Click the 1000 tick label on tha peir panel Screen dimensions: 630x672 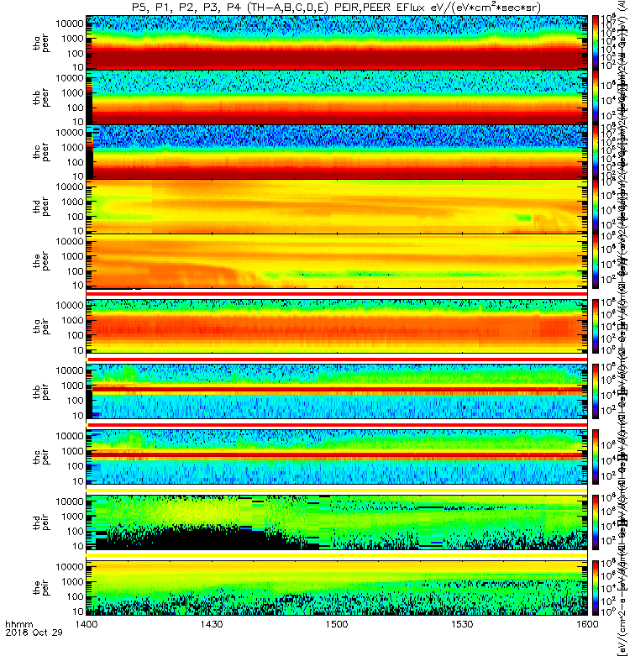click(x=72, y=321)
